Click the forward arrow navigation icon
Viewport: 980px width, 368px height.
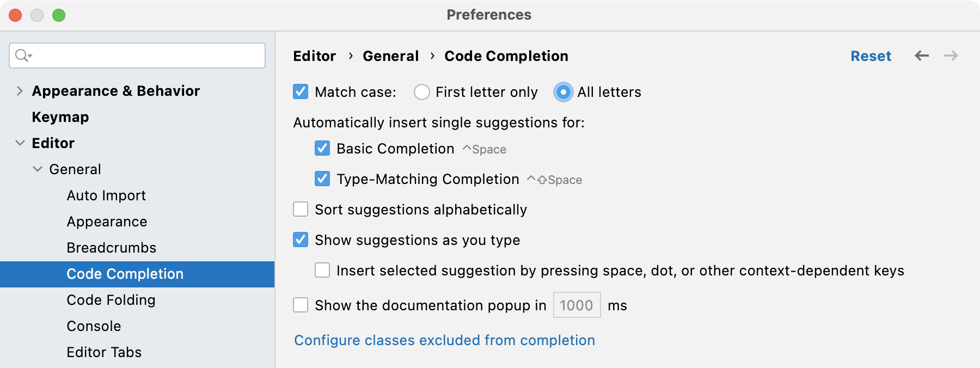pos(951,56)
